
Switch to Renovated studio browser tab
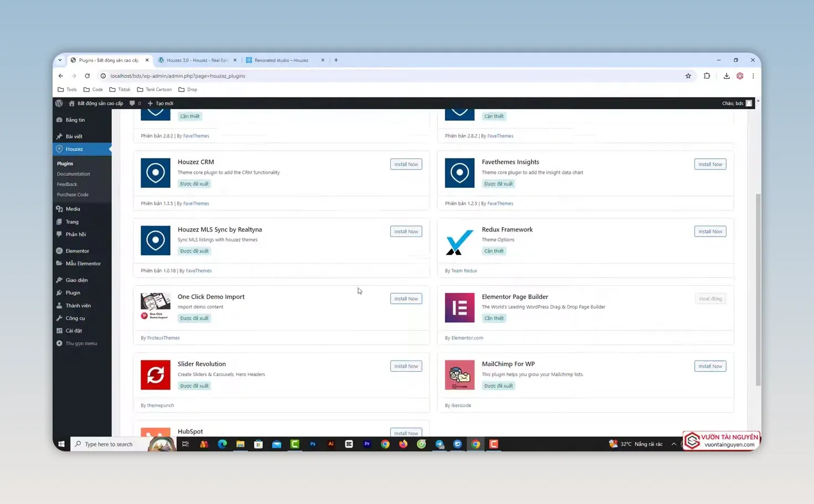pyautogui.click(x=285, y=60)
